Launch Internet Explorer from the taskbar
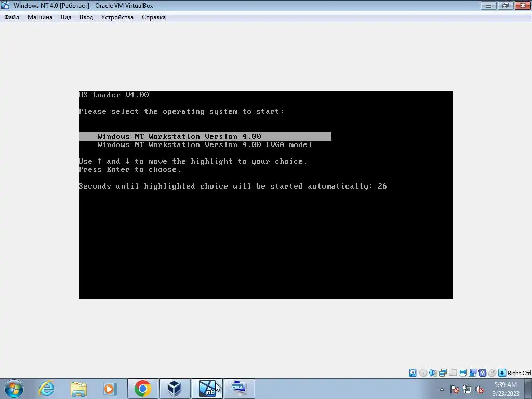 click(x=46, y=389)
